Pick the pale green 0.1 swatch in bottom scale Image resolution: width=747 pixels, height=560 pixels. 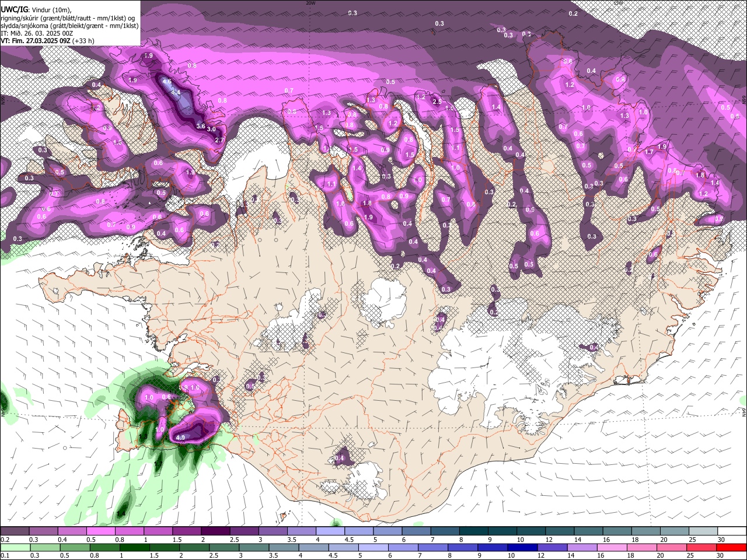click(x=15, y=547)
